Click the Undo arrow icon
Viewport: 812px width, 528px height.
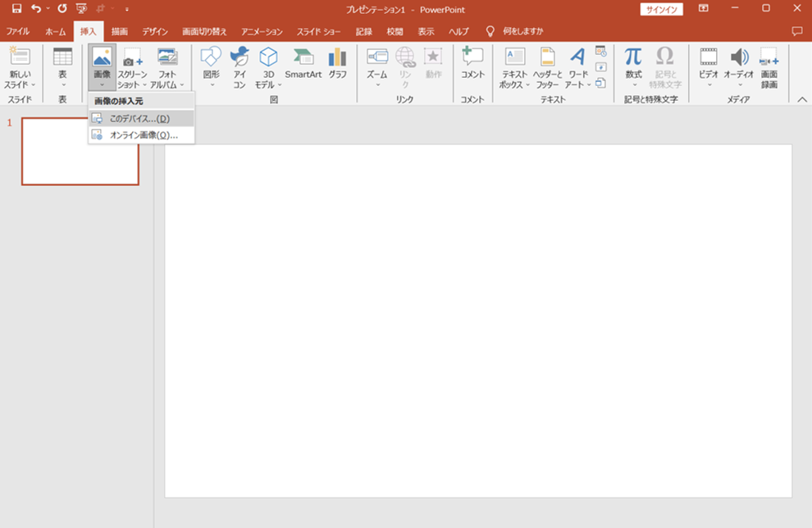pyautogui.click(x=35, y=8)
